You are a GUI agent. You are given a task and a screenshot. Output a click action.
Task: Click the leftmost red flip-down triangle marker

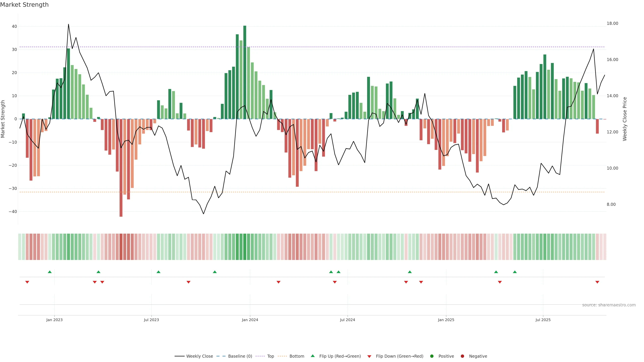point(27,282)
